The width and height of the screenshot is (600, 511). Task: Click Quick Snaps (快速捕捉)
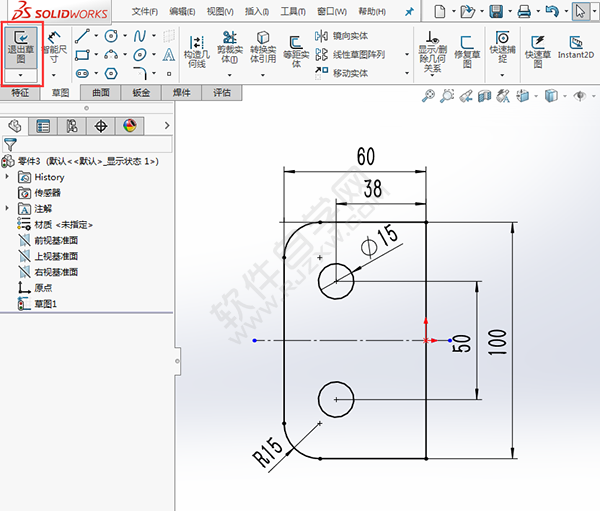click(502, 47)
